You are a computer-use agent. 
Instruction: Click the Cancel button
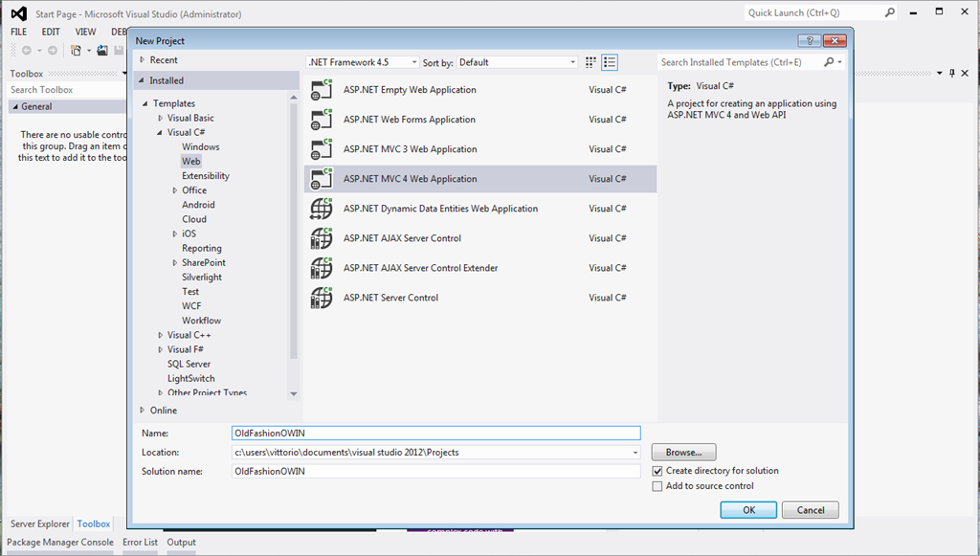click(x=810, y=510)
